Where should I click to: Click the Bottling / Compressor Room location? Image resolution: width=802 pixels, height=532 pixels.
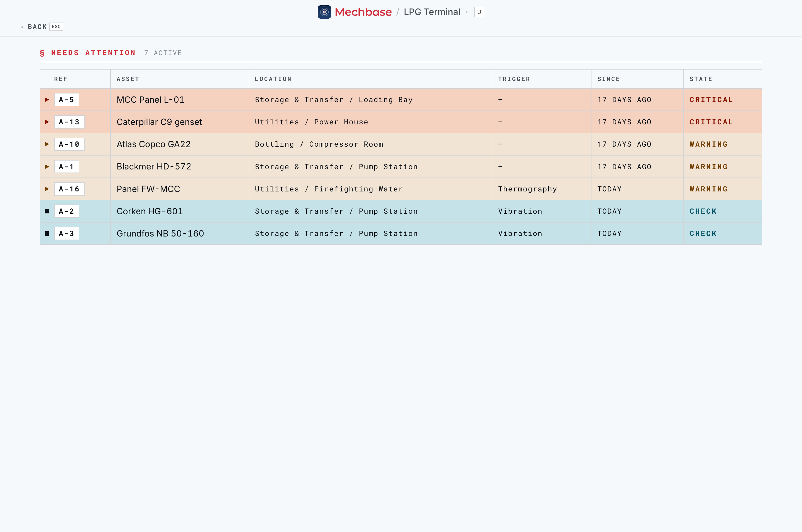click(319, 144)
